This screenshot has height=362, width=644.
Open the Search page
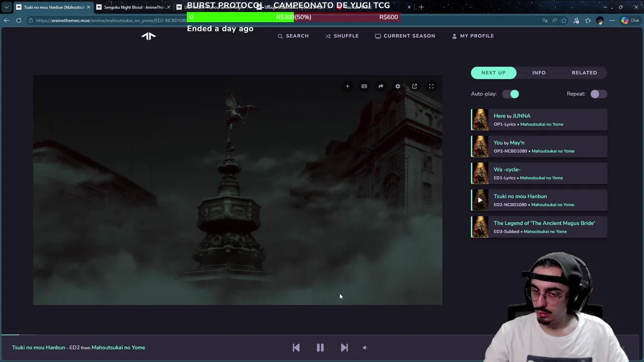pyautogui.click(x=293, y=36)
